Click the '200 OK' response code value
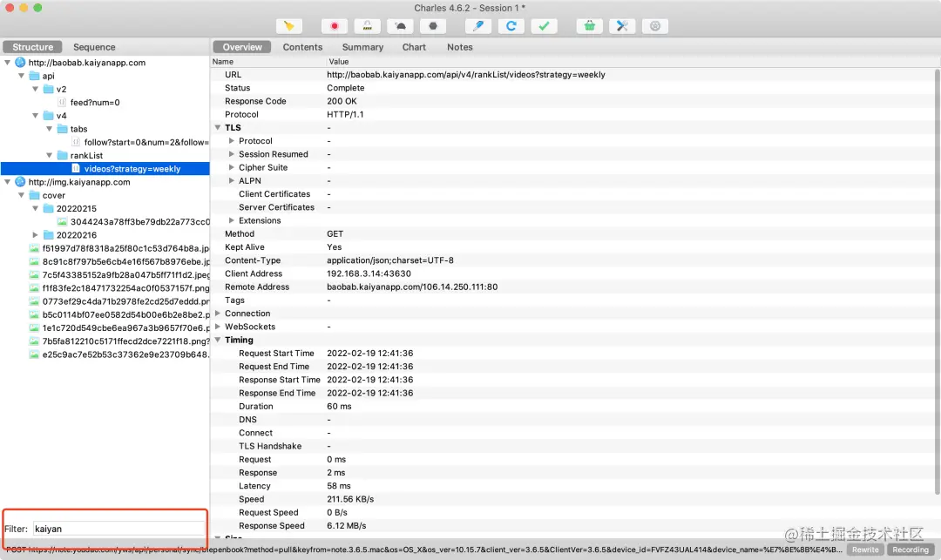This screenshot has width=941, height=560. (x=342, y=101)
